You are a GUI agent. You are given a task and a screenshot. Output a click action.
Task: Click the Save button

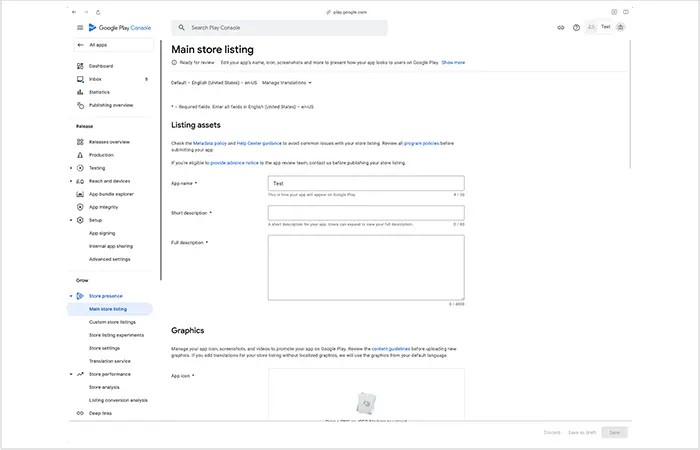[614, 432]
